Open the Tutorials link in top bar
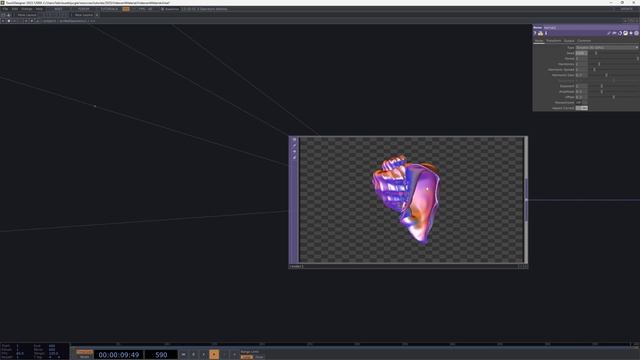The width and height of the screenshot is (640, 360). point(109,9)
